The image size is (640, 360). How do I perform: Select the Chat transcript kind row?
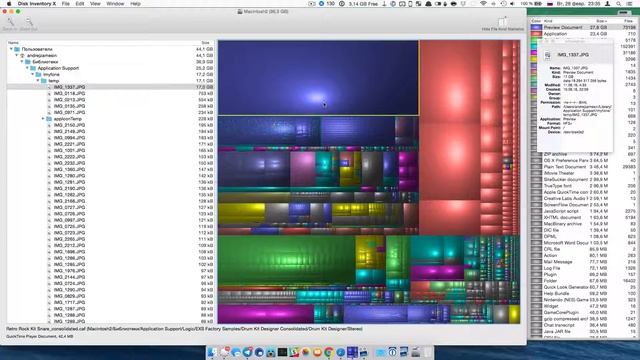point(584,325)
